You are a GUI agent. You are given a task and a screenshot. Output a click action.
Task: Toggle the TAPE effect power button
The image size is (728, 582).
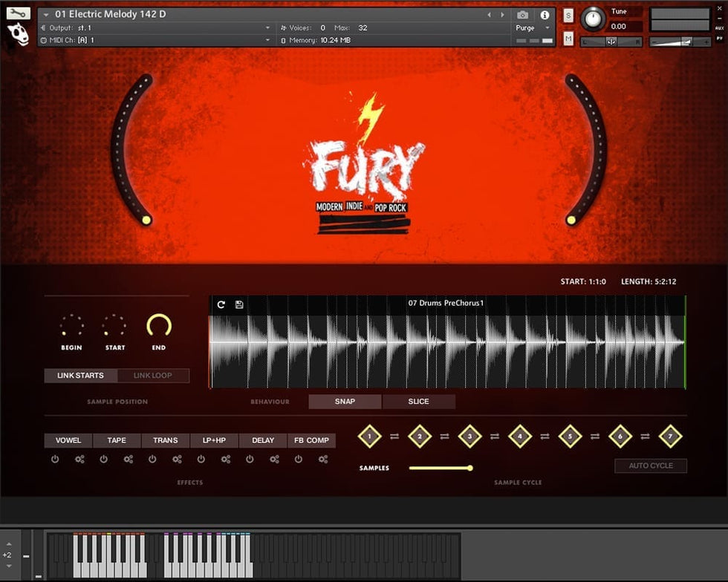(x=103, y=460)
